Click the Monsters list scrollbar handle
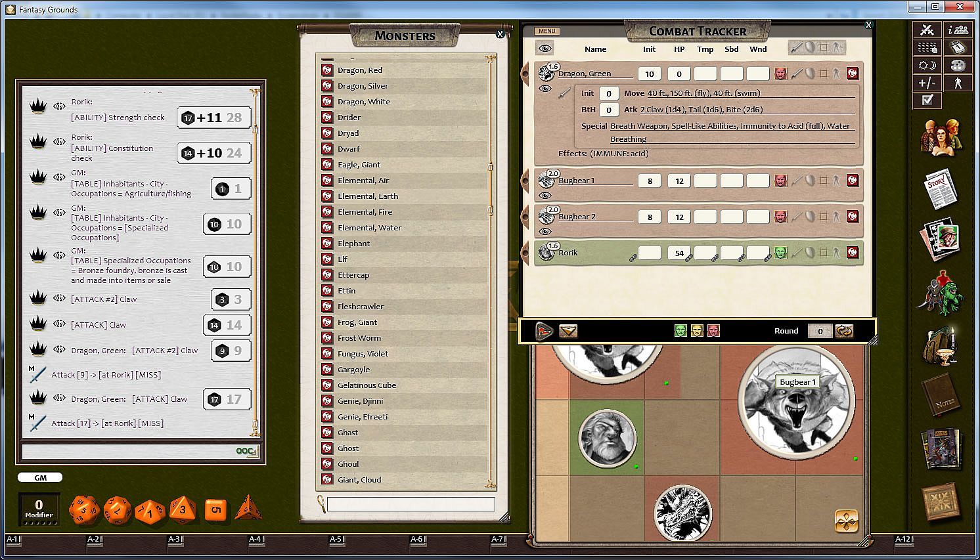980x560 pixels. (x=490, y=189)
